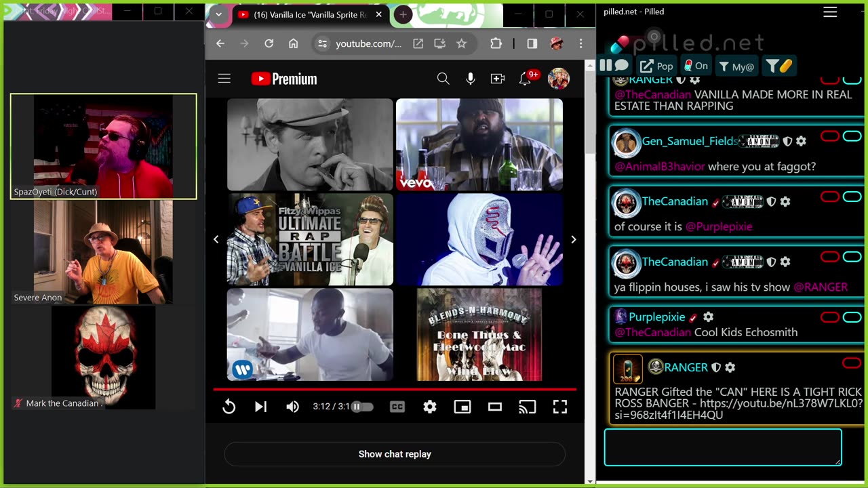Enter fullscreen on the YouTube player
868x488 pixels.
(560, 407)
